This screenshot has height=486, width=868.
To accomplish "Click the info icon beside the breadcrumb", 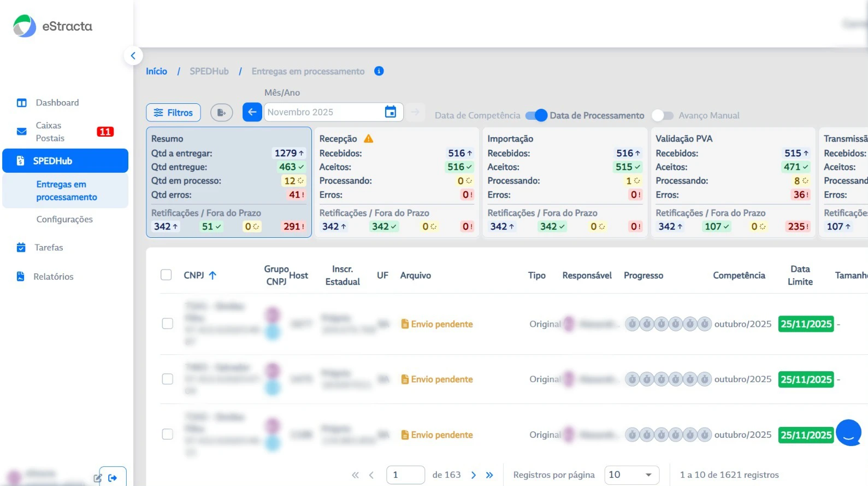I will point(379,71).
